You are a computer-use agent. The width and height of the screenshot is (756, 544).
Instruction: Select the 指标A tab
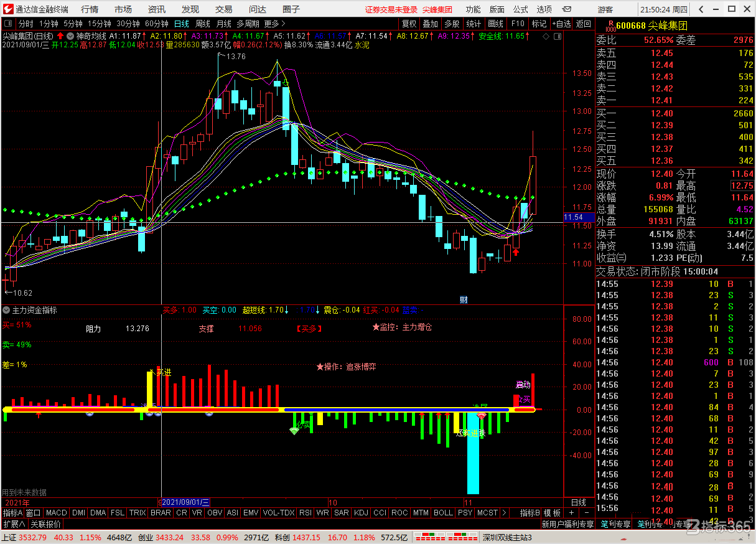[12, 513]
